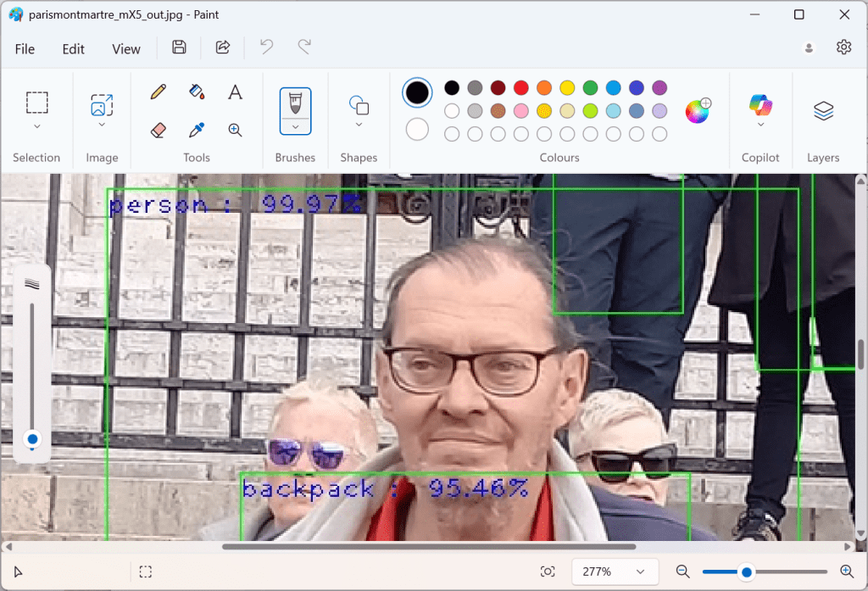The width and height of the screenshot is (868, 591).
Task: Click the Save floppy disk icon
Action: tap(179, 47)
